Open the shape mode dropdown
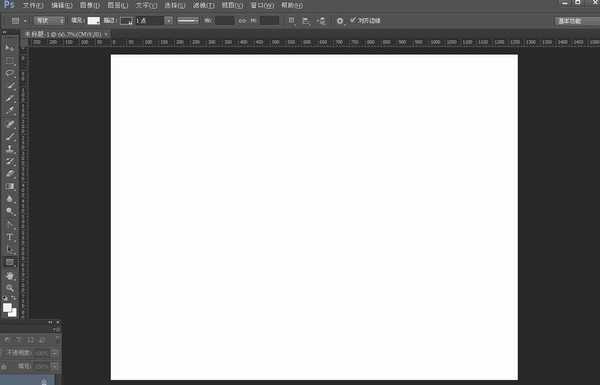Viewport: 600px width, 385px height. pyautogui.click(x=49, y=21)
